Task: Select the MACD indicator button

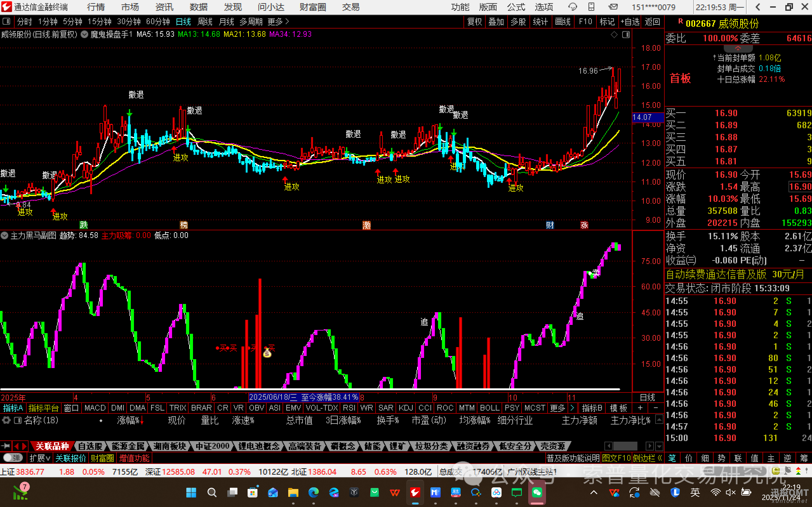Action: 95,408
